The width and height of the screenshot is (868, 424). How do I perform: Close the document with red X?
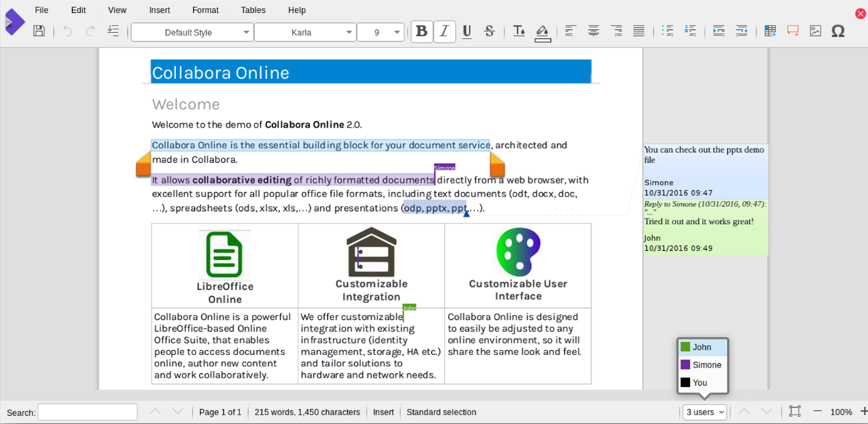click(860, 14)
